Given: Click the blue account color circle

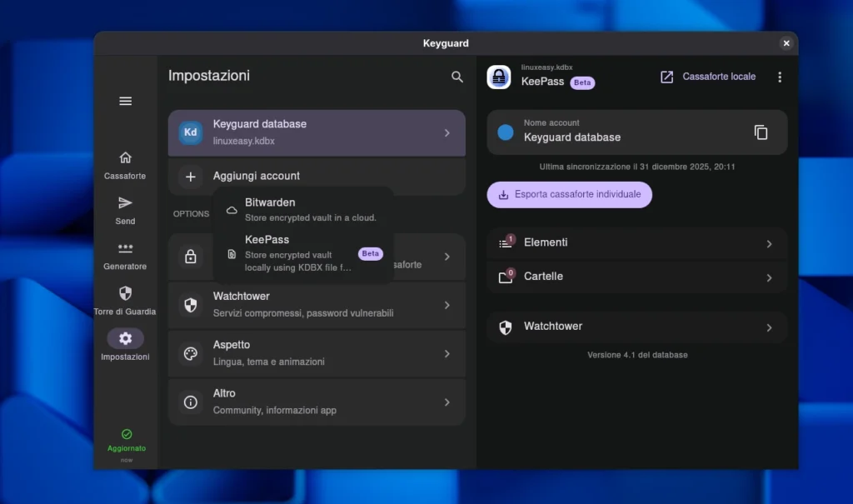Looking at the screenshot, I should pos(505,132).
